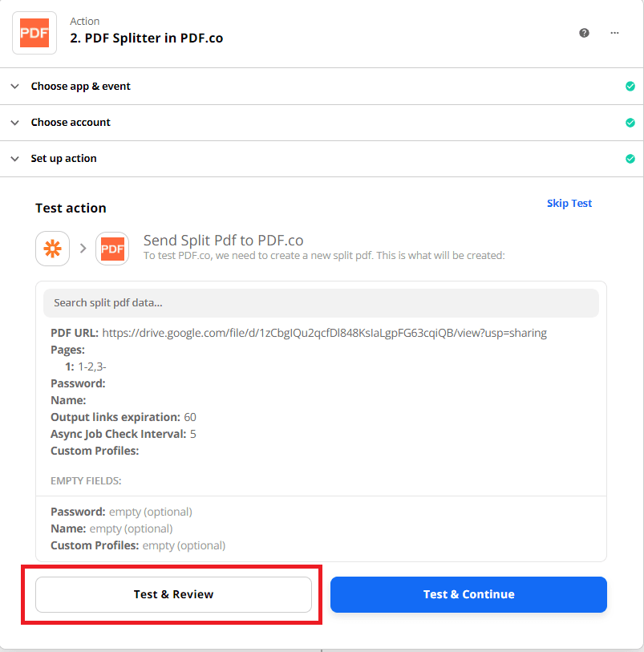
Task: Click the PDF icon next to Send Split Pdf
Action: click(112, 249)
